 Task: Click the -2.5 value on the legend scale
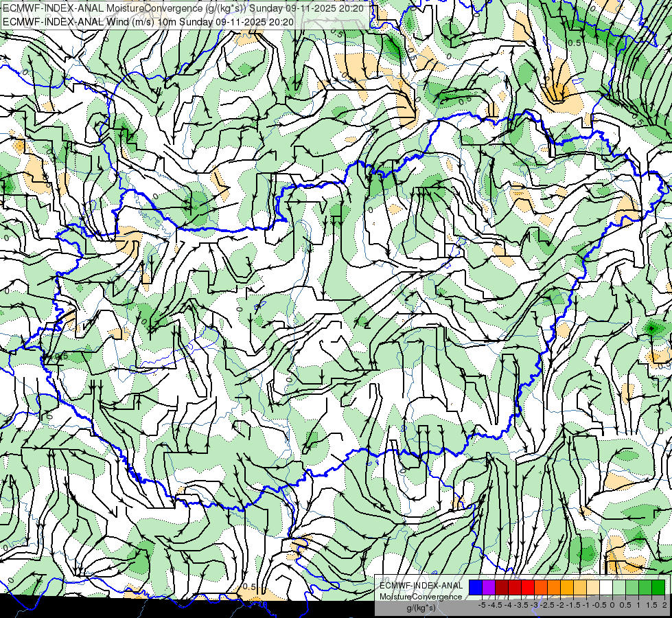[547, 605]
